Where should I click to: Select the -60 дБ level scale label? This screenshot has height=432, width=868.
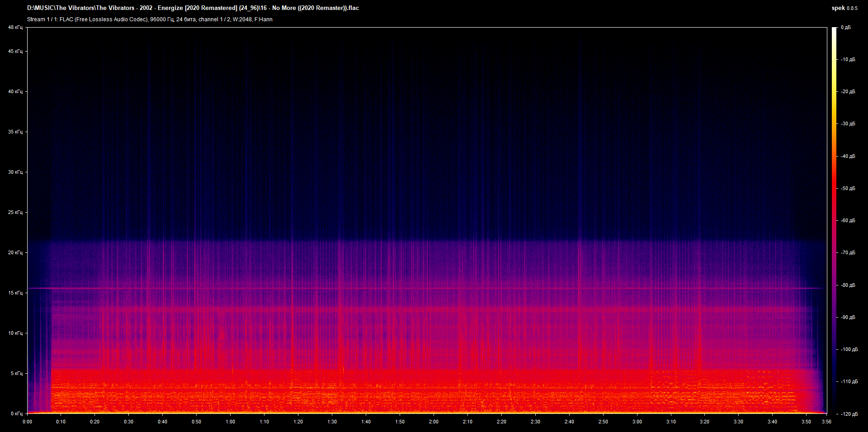pos(848,221)
